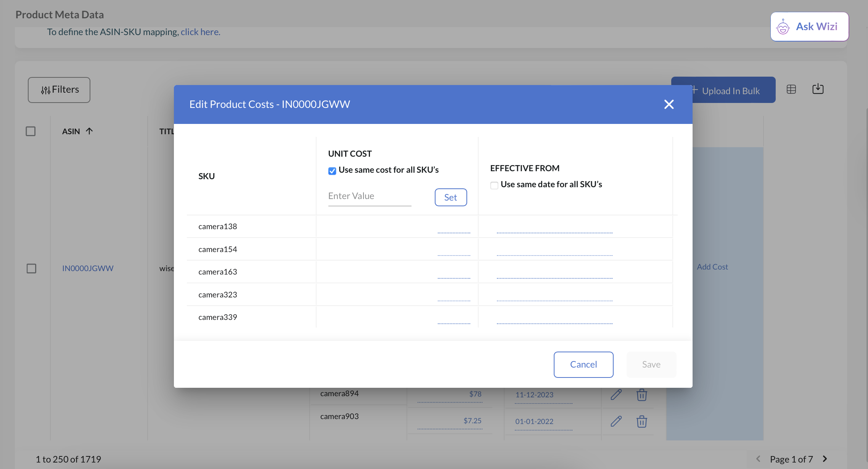Tick the select-all checkbox in table header
This screenshot has height=469, width=868.
click(31, 131)
